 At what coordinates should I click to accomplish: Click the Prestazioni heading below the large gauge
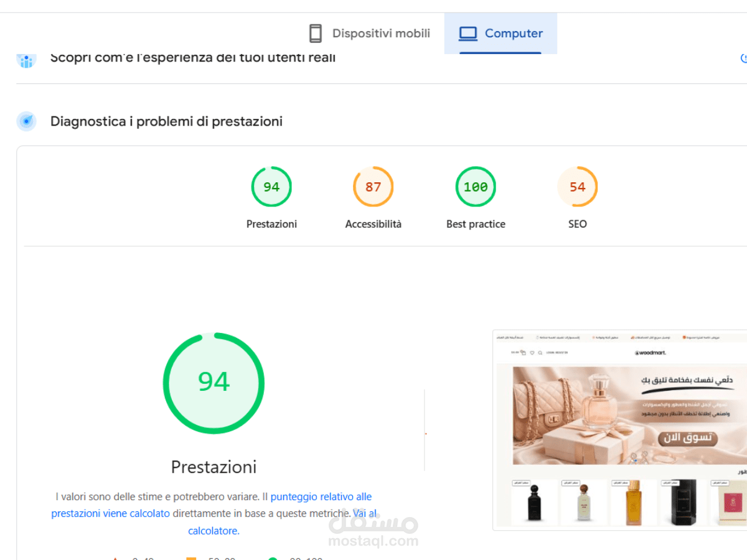tap(214, 467)
